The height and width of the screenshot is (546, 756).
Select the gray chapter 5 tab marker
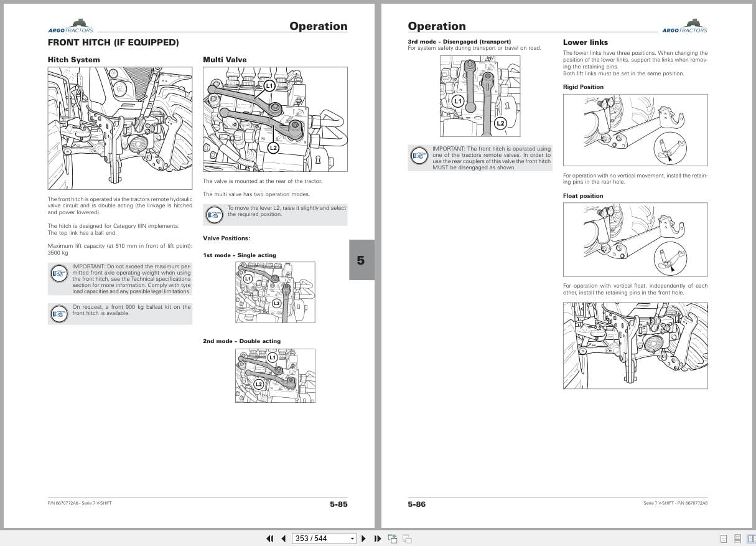click(x=361, y=260)
